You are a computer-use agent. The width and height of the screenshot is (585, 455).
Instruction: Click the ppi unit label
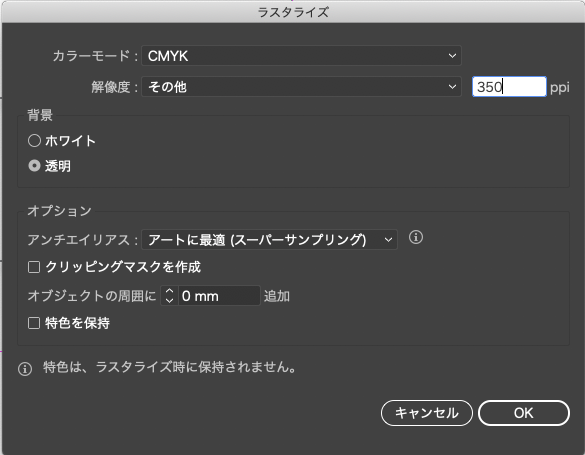point(560,88)
